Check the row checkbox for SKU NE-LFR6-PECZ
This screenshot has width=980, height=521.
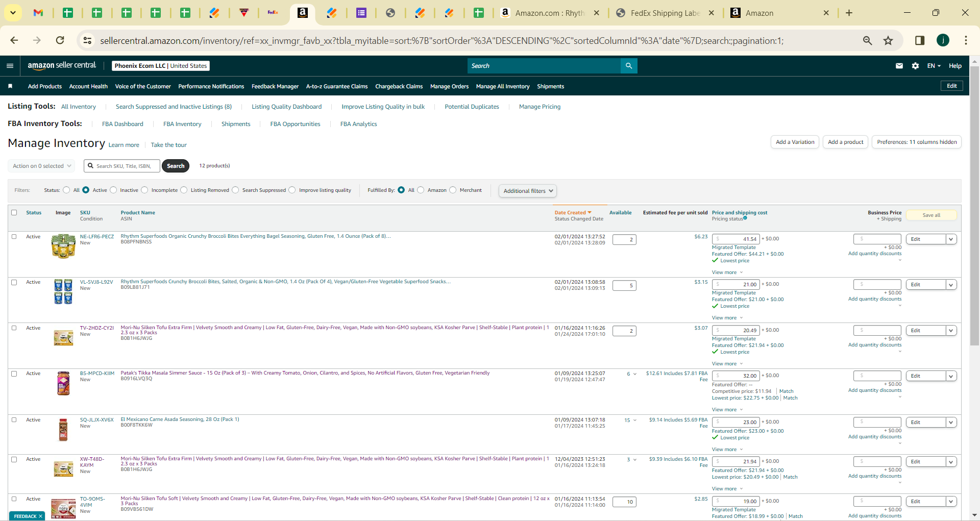14,237
